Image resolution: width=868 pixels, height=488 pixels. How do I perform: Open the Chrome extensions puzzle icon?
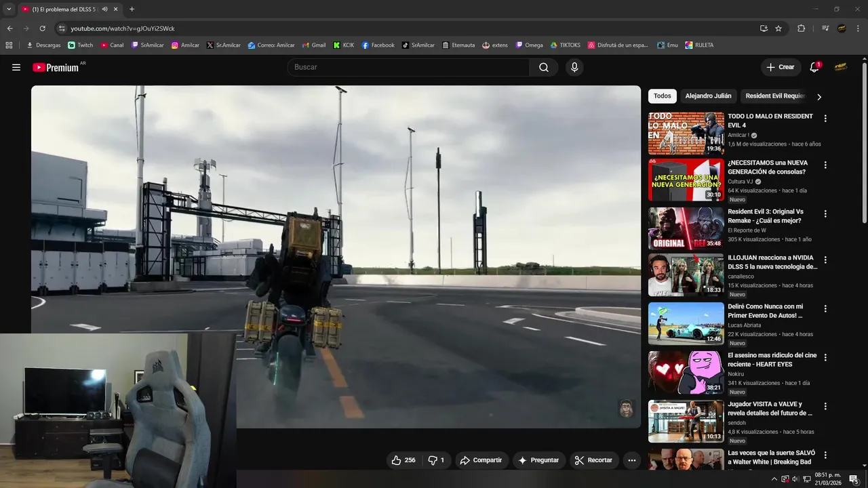click(x=801, y=28)
